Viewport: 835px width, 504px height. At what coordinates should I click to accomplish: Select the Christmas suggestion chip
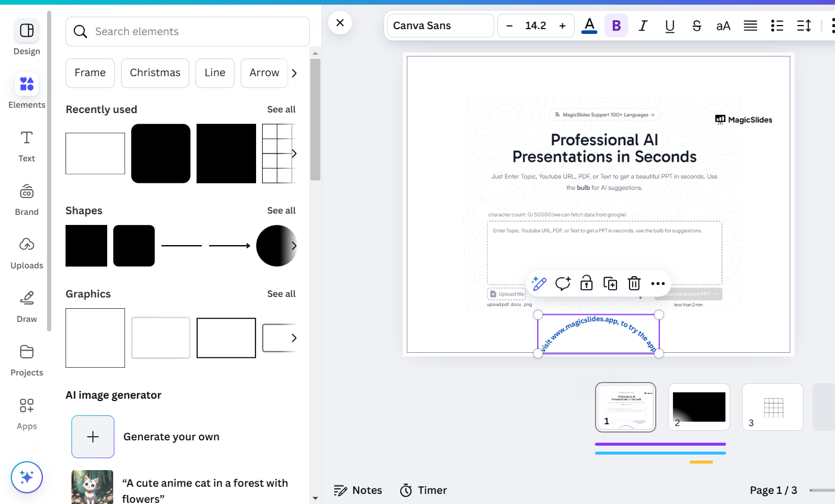155,73
